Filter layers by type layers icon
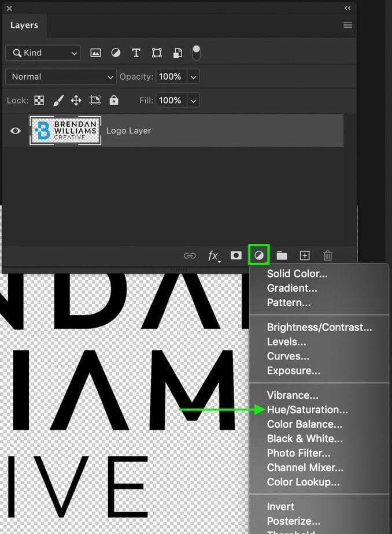 coord(136,53)
